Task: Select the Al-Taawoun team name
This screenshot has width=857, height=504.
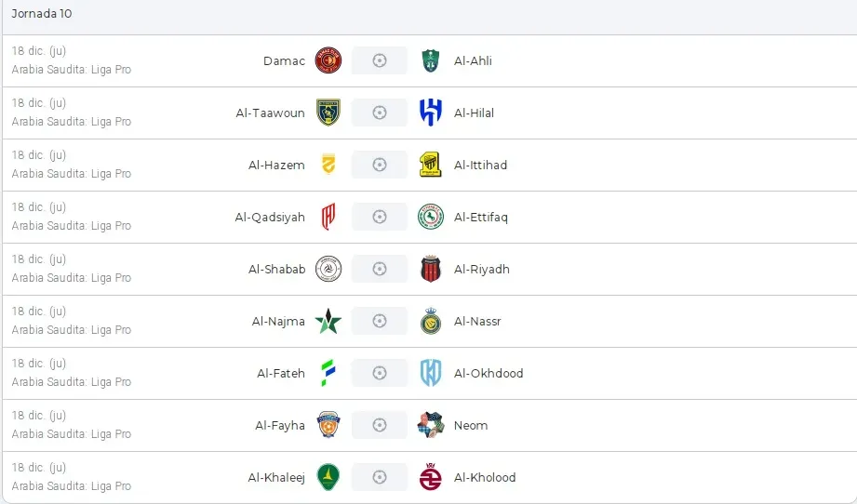Action: coord(270,113)
